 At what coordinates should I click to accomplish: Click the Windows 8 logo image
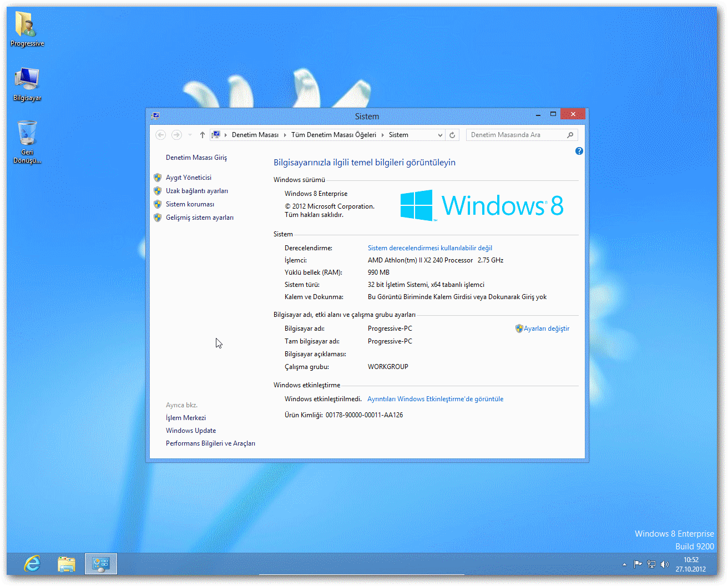coord(482,205)
